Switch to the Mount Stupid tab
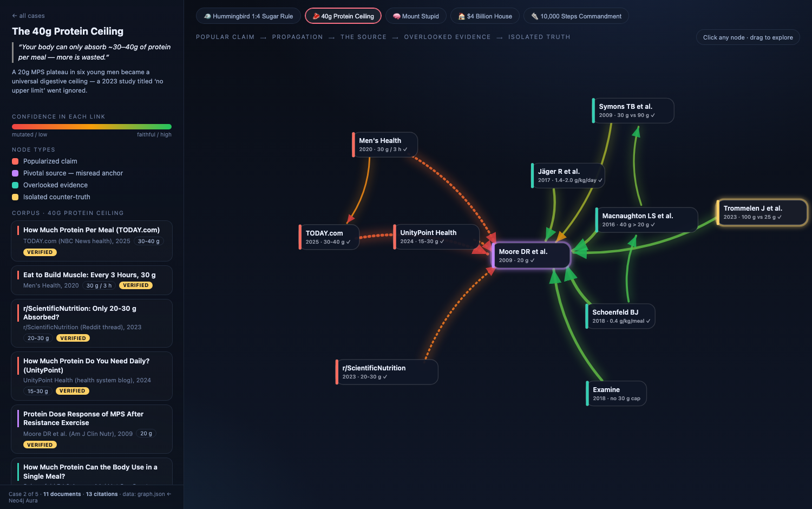812x509 pixels. (416, 16)
